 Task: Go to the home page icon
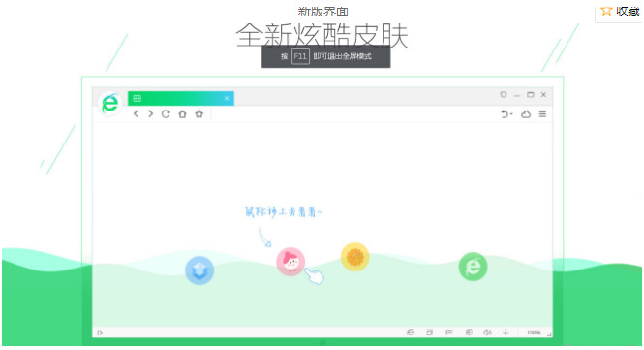tap(182, 114)
